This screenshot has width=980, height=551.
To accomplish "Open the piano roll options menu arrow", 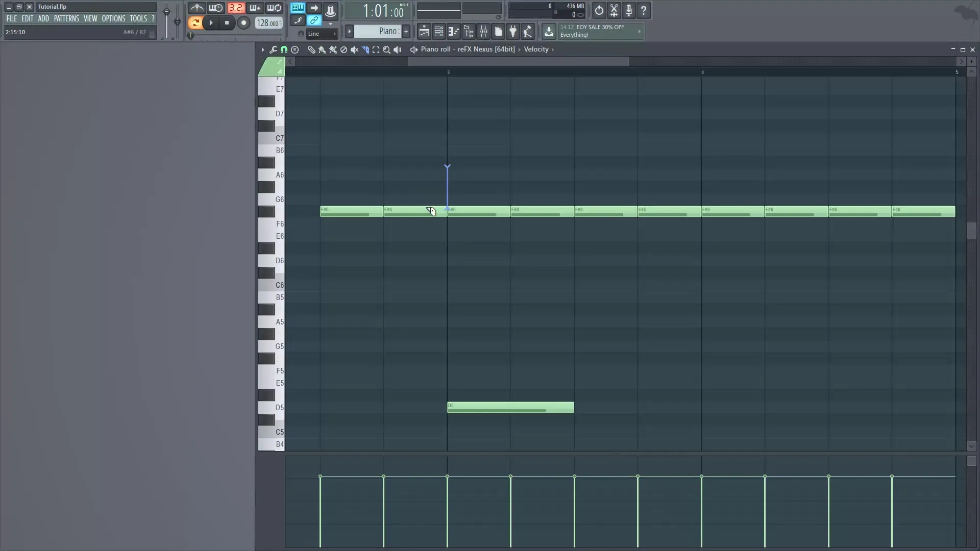I will (262, 49).
